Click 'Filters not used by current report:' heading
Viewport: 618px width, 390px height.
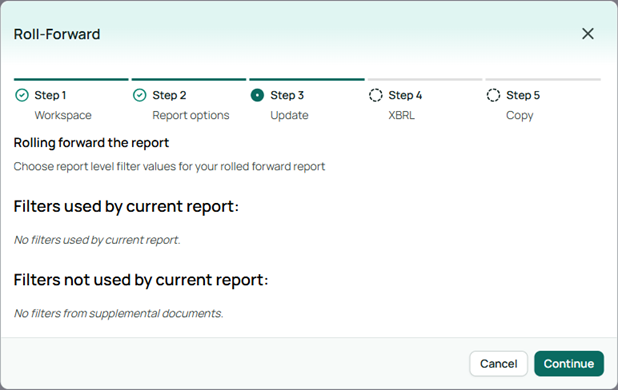141,280
